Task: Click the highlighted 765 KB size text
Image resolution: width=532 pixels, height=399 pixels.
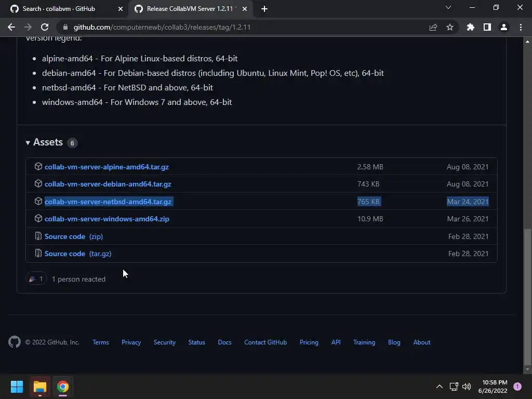Action: [x=368, y=202]
